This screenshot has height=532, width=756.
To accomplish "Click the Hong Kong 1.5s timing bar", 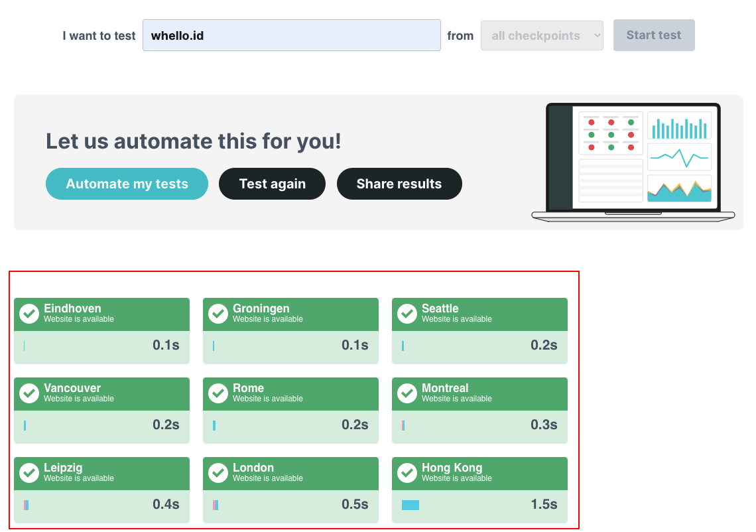I will pyautogui.click(x=410, y=505).
